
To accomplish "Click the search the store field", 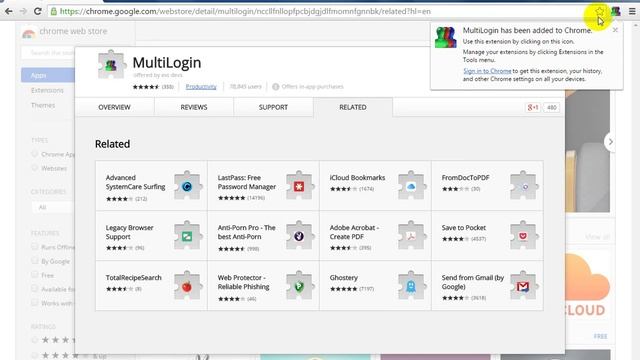I will point(48,53).
